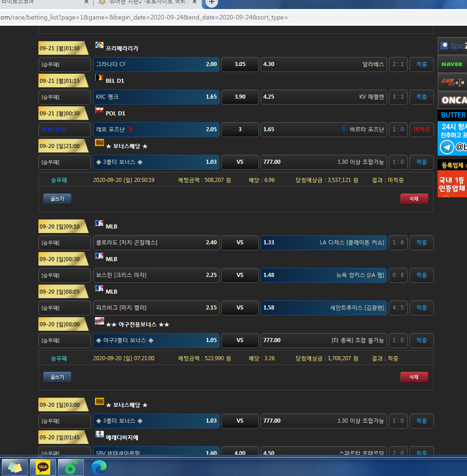Launch Microsoft Edge from the taskbar
This screenshot has width=467, height=476.
(x=99, y=467)
